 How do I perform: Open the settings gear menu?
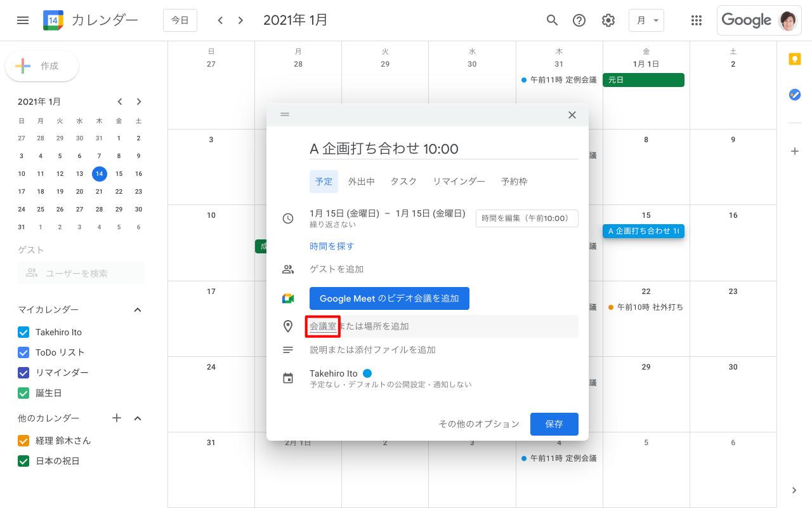click(608, 20)
